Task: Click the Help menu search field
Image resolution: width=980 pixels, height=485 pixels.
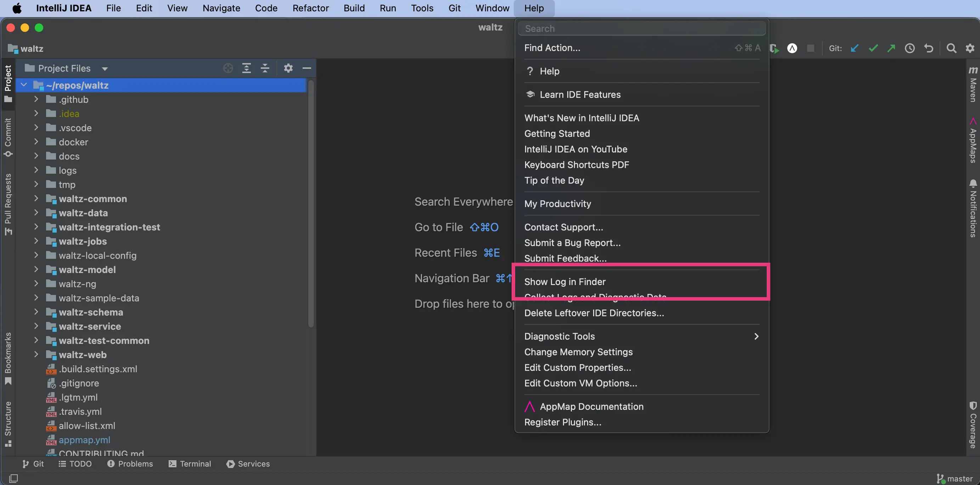Action: [x=642, y=28]
